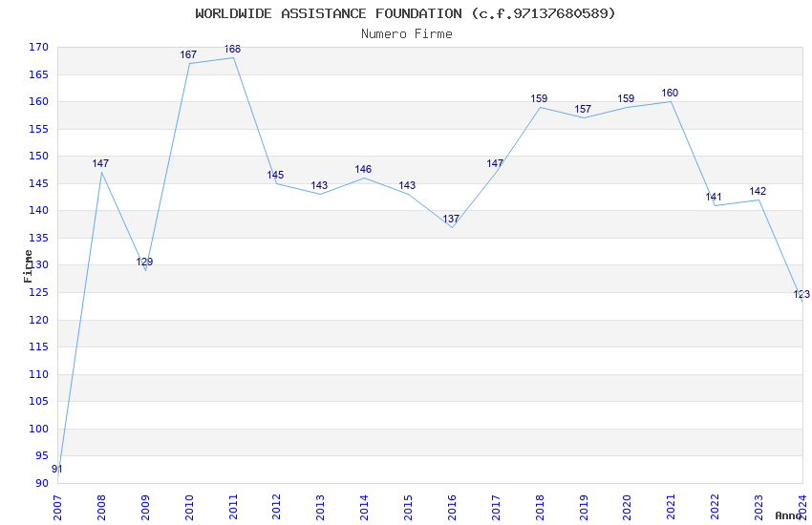Select the 137 data label for 2016
The height and width of the screenshot is (525, 812).
tap(451, 219)
